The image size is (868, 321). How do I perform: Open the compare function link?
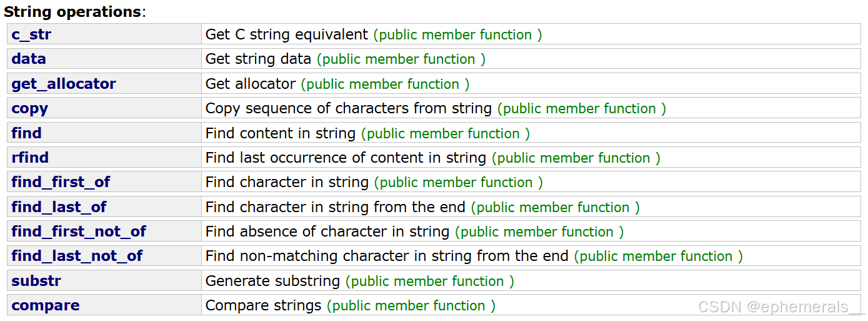[x=46, y=306]
